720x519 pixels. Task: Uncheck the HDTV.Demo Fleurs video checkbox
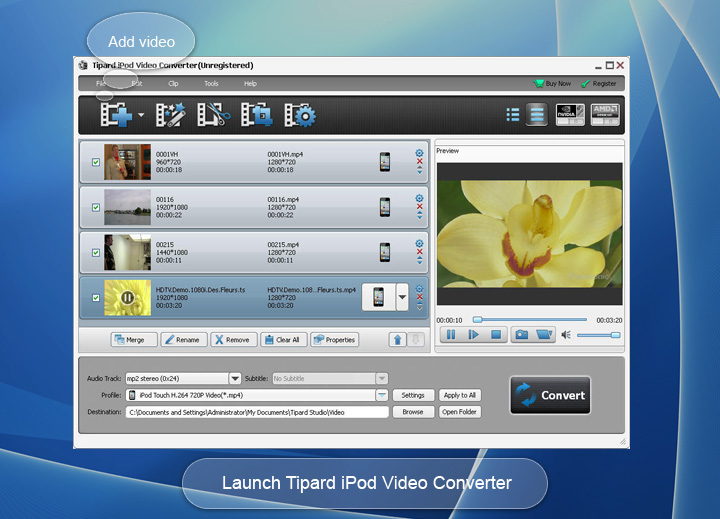96,298
